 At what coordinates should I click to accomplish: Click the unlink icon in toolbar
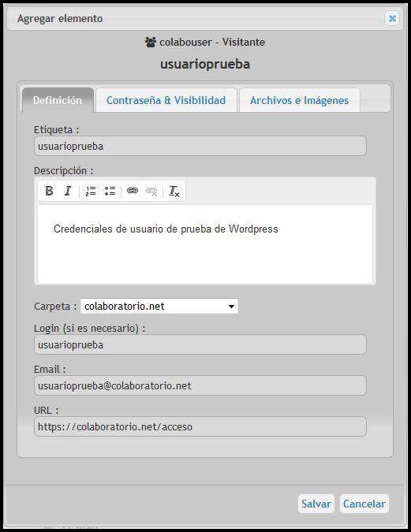pos(151,191)
